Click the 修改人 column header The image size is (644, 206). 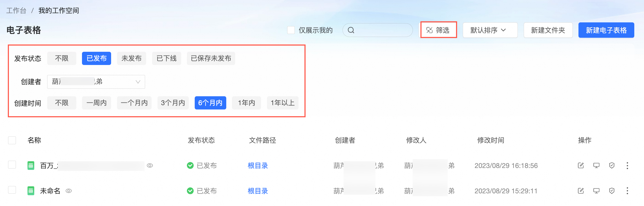click(x=416, y=140)
